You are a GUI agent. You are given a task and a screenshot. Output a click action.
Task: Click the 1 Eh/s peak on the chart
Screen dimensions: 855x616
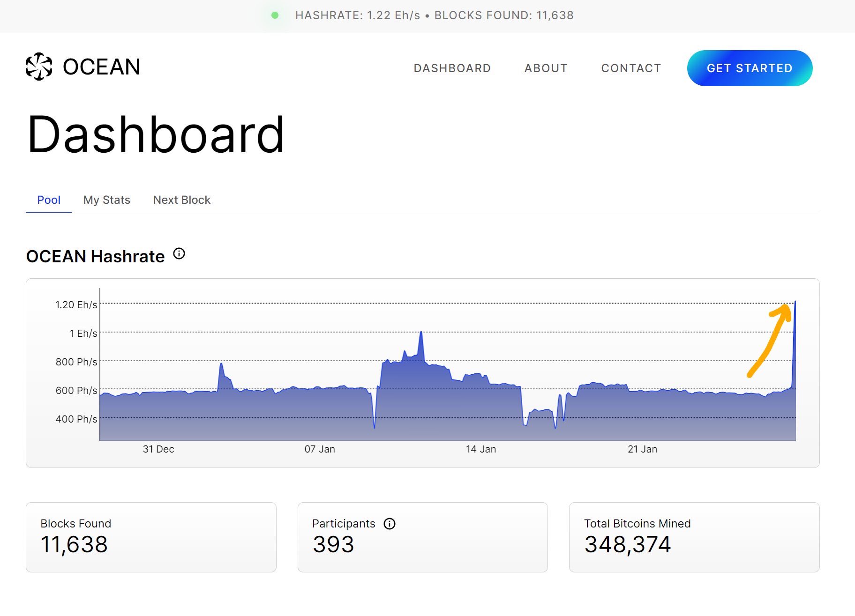tap(421, 334)
